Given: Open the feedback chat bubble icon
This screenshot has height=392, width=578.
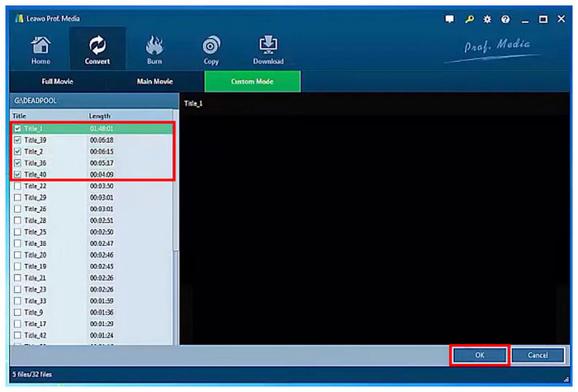Looking at the screenshot, I should click(x=449, y=19).
